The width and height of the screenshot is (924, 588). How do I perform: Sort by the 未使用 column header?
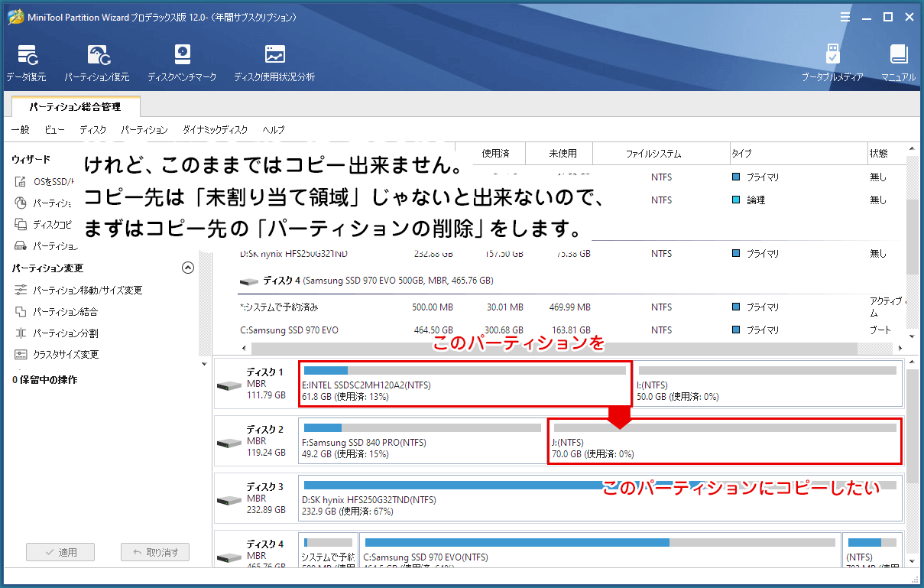coord(563,154)
